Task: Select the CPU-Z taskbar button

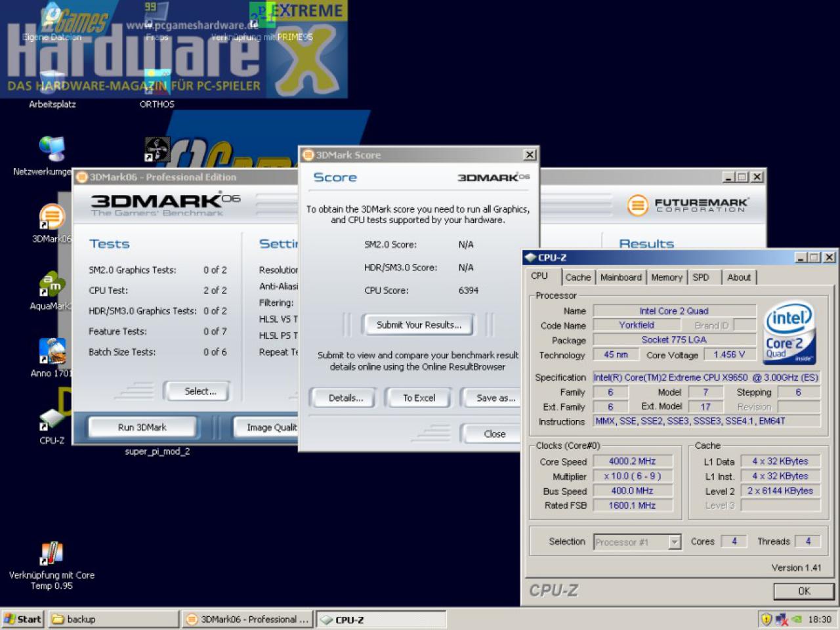Action: click(x=381, y=619)
